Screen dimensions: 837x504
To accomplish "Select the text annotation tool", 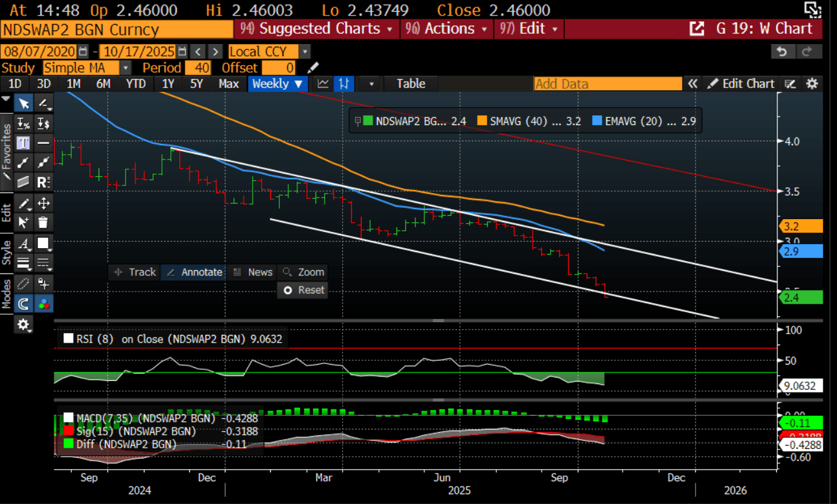I will point(23,143).
